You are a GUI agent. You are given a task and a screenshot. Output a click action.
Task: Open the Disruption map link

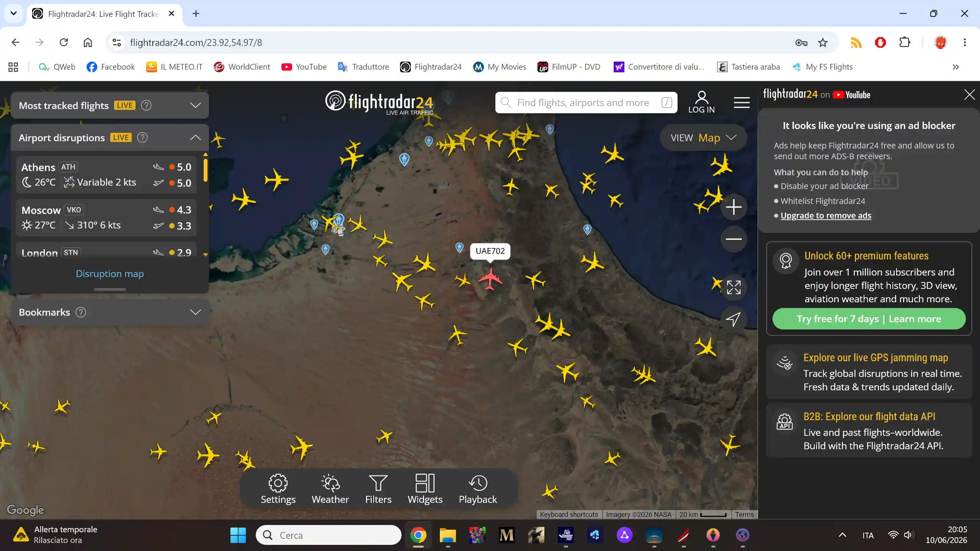109,274
